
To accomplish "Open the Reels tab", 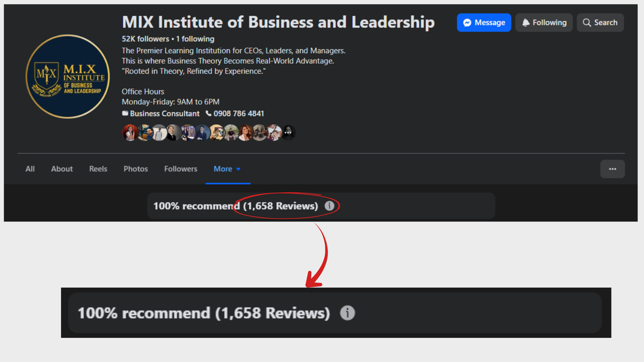I will tap(98, 169).
